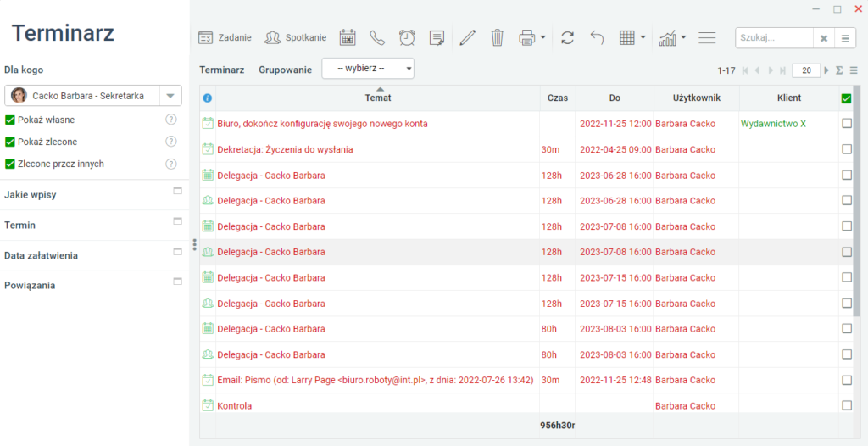Sort by Temat column header
The width and height of the screenshot is (868, 446).
(378, 98)
